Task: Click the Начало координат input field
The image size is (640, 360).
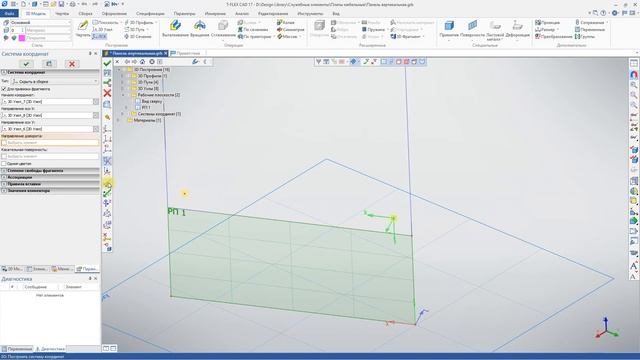Action: [47, 102]
